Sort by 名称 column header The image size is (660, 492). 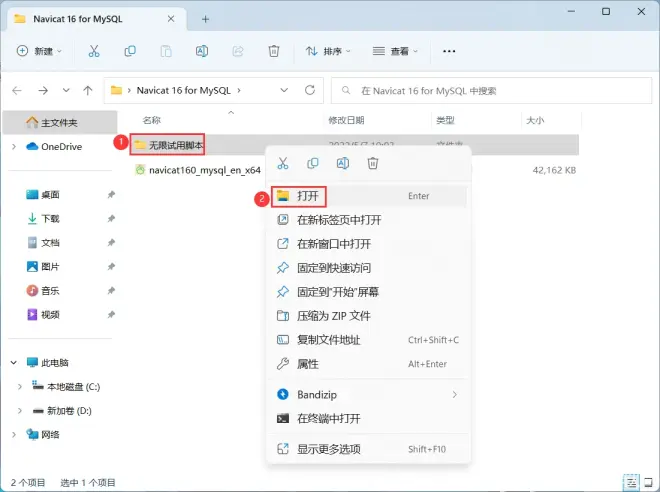coord(152,120)
